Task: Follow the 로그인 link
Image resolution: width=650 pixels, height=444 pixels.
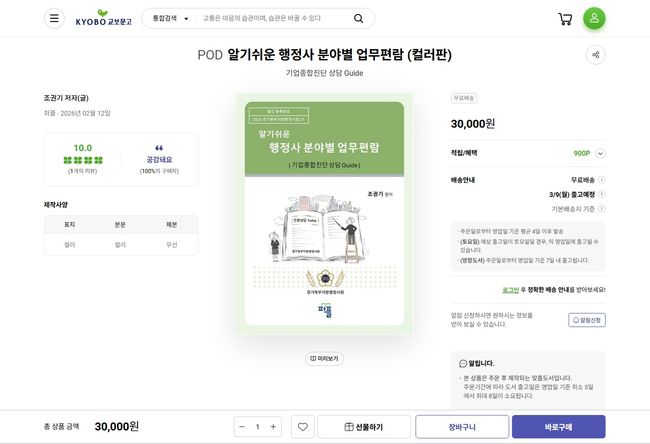Action: (510, 290)
